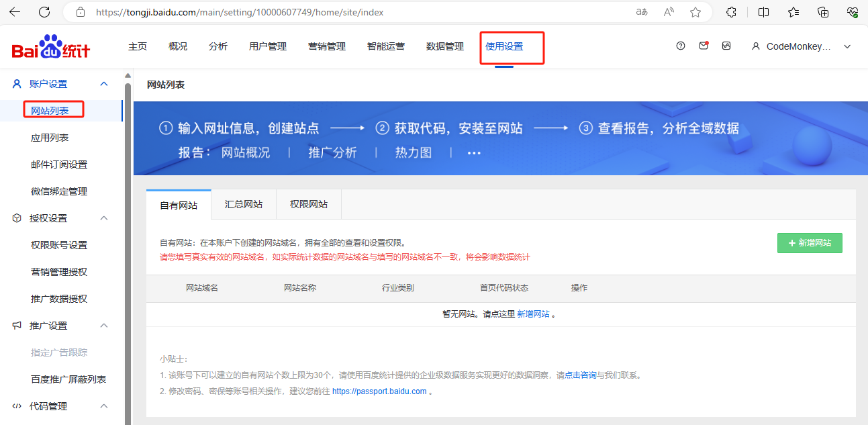Click the 网站概况 text in the banner

(x=246, y=153)
